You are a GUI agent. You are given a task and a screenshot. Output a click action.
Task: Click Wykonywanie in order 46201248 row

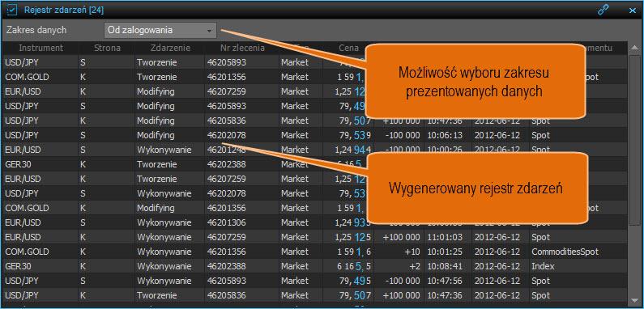(x=164, y=150)
